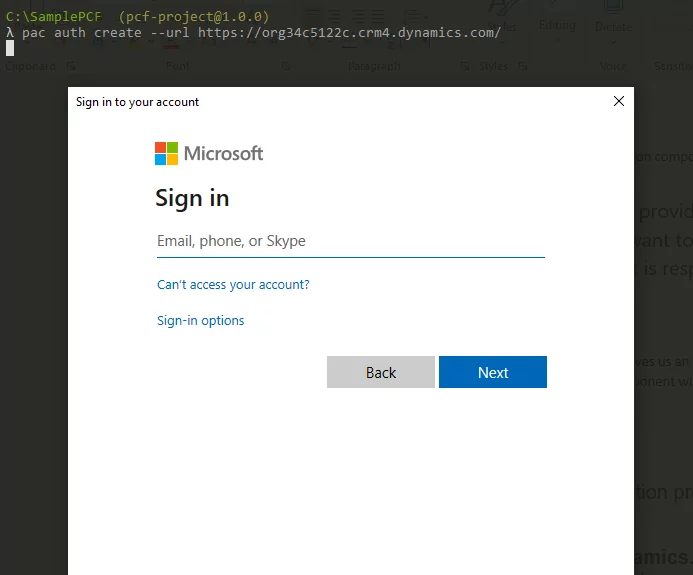Open Sign-in options link
The width and height of the screenshot is (693, 575).
[200, 320]
